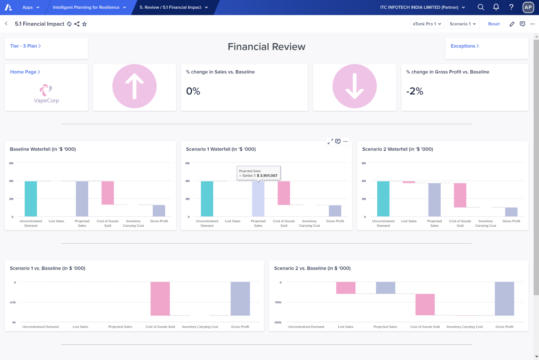This screenshot has height=360, width=539.
Task: Favorite the page with the star icon
Action: (x=84, y=24)
